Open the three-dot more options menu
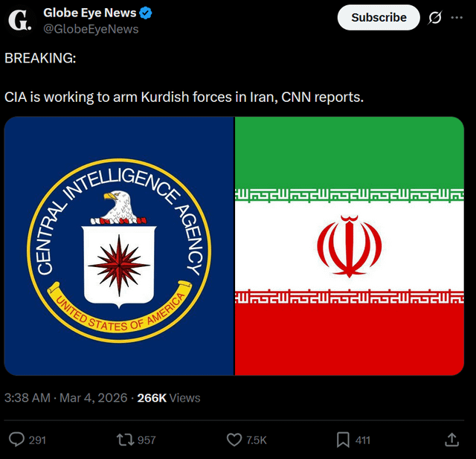 (x=457, y=17)
